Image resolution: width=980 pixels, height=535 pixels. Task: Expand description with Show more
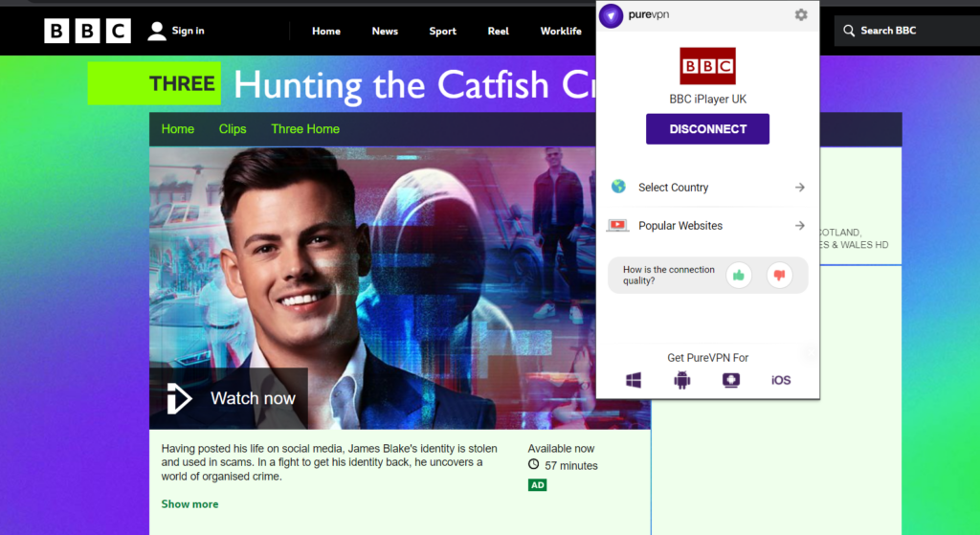pyautogui.click(x=189, y=504)
